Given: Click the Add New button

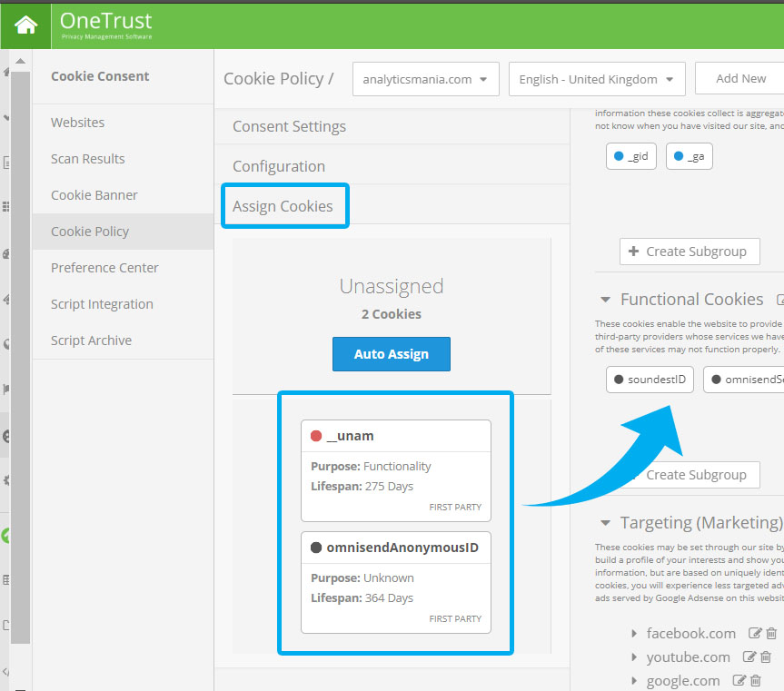Looking at the screenshot, I should pyautogui.click(x=739, y=79).
